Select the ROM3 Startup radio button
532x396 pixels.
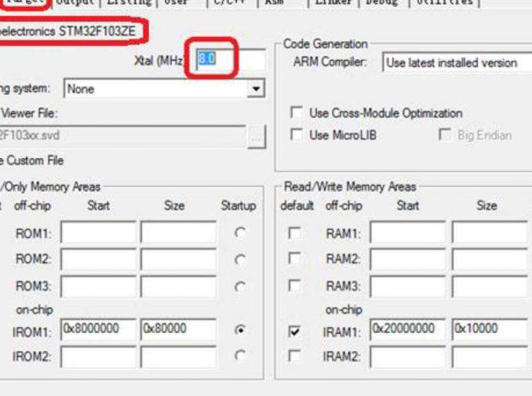240,287
